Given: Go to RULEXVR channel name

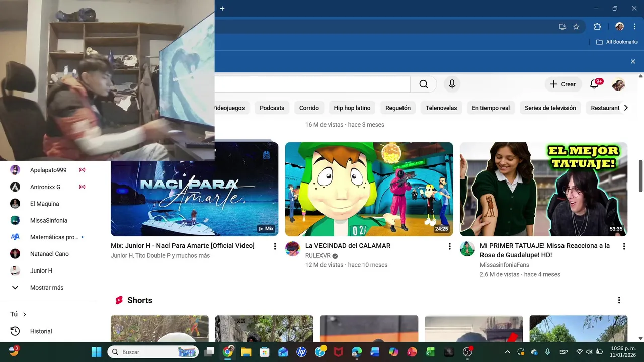Looking at the screenshot, I should tap(318, 256).
